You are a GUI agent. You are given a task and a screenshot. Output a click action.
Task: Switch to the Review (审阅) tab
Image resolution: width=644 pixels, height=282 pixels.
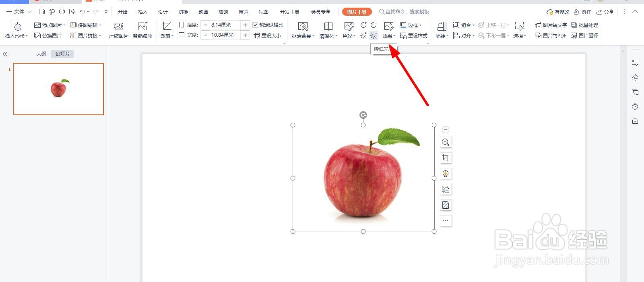pyautogui.click(x=243, y=12)
